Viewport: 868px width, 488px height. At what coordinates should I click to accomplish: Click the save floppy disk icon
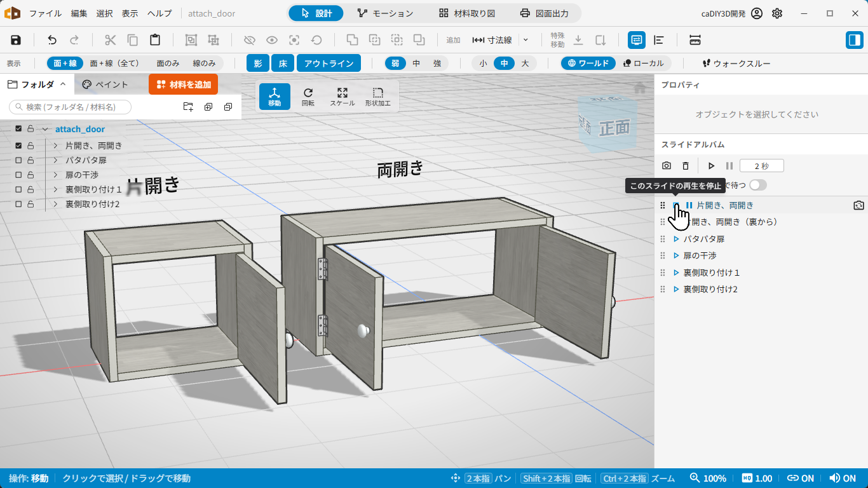point(16,40)
